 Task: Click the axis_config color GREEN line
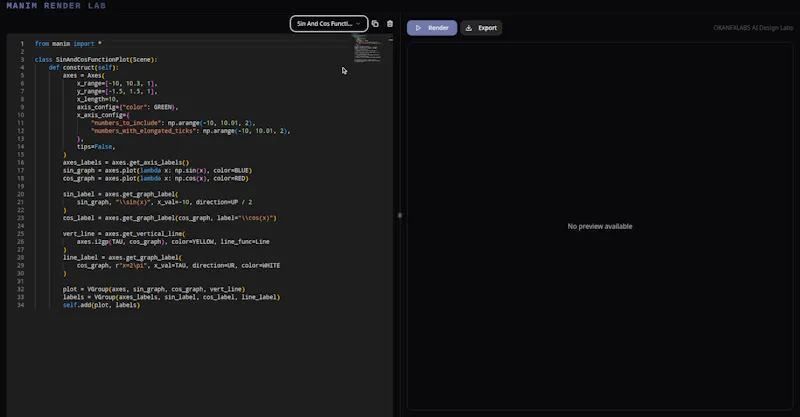(x=127, y=107)
